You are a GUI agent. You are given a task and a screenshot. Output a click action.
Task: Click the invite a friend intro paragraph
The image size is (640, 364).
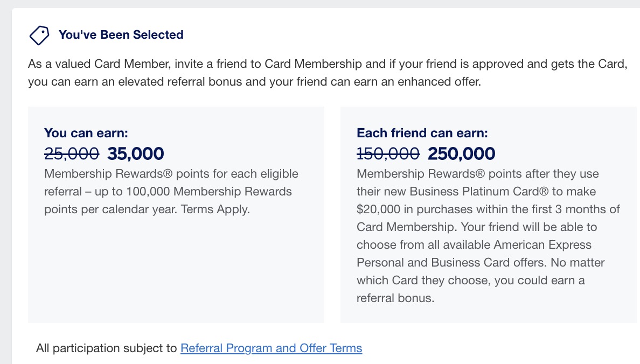coord(328,73)
